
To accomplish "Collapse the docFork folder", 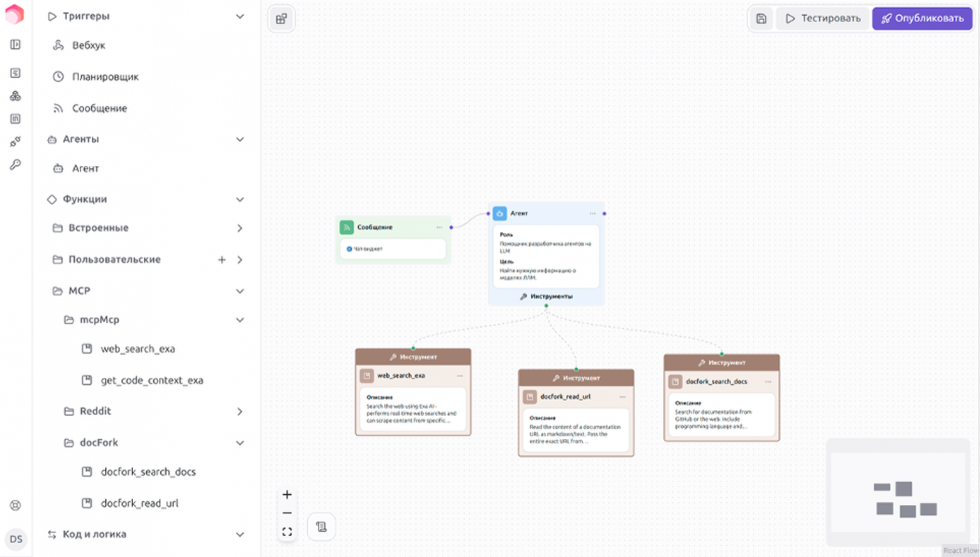I will 240,443.
